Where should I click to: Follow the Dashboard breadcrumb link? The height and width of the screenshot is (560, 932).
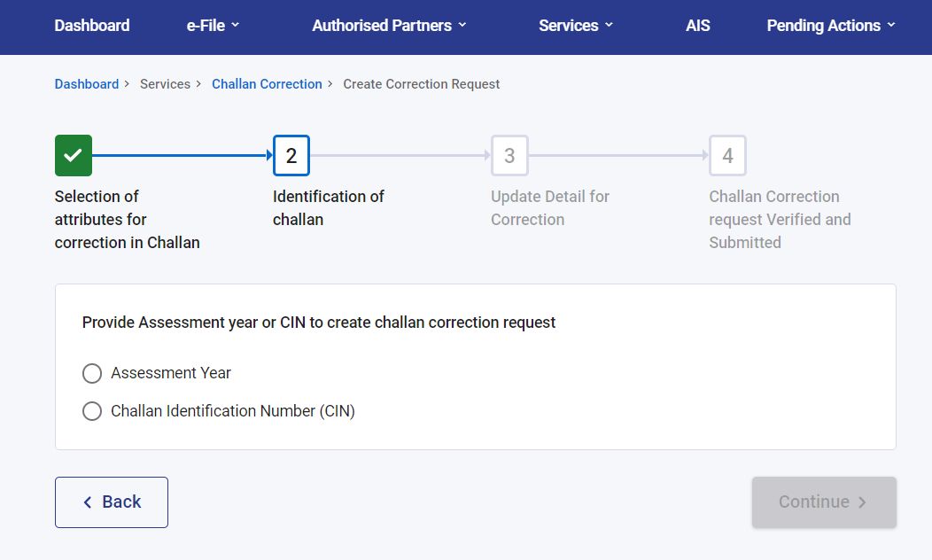(x=87, y=84)
